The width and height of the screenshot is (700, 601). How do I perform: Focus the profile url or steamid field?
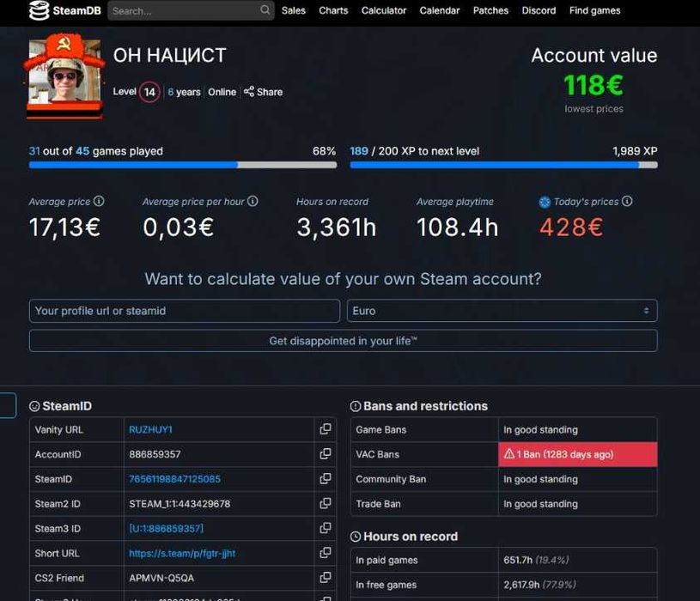pos(185,311)
